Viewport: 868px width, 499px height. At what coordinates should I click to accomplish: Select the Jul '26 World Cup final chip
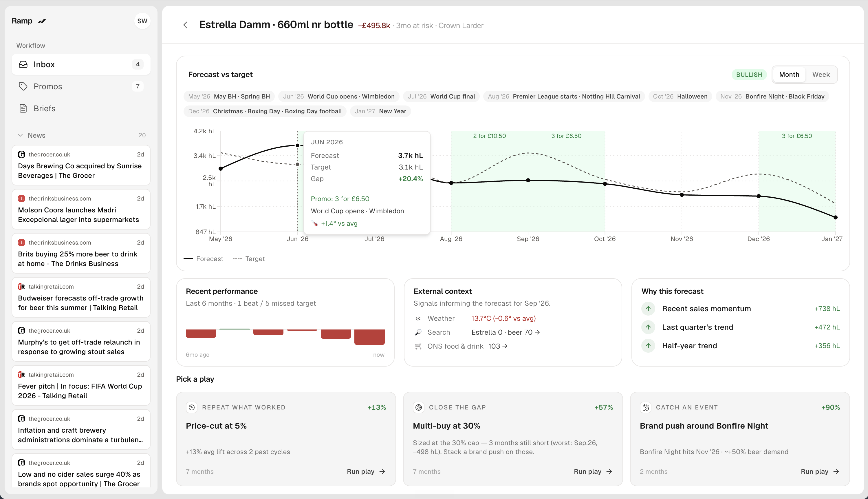coord(441,97)
